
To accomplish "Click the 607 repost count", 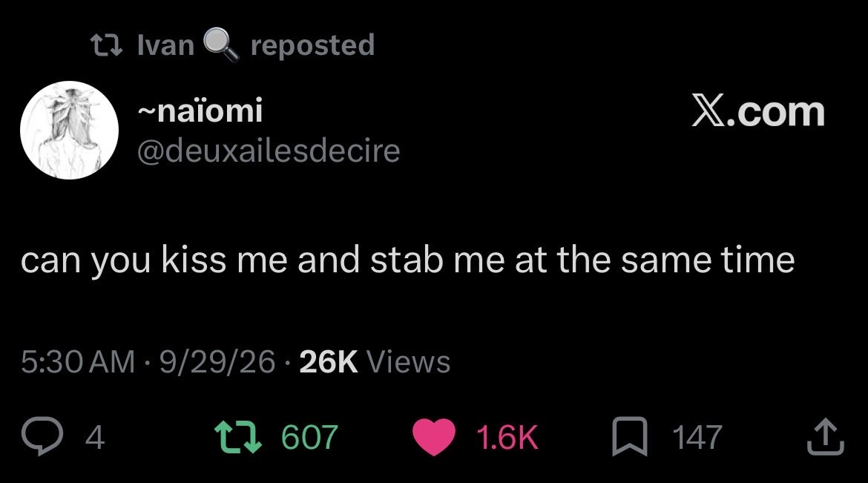I will (309, 438).
